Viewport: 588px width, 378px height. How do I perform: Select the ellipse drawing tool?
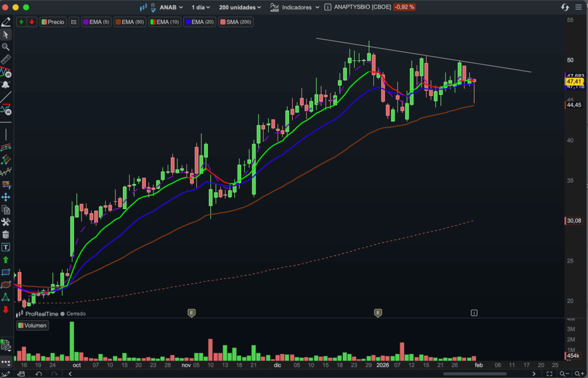tap(6, 284)
